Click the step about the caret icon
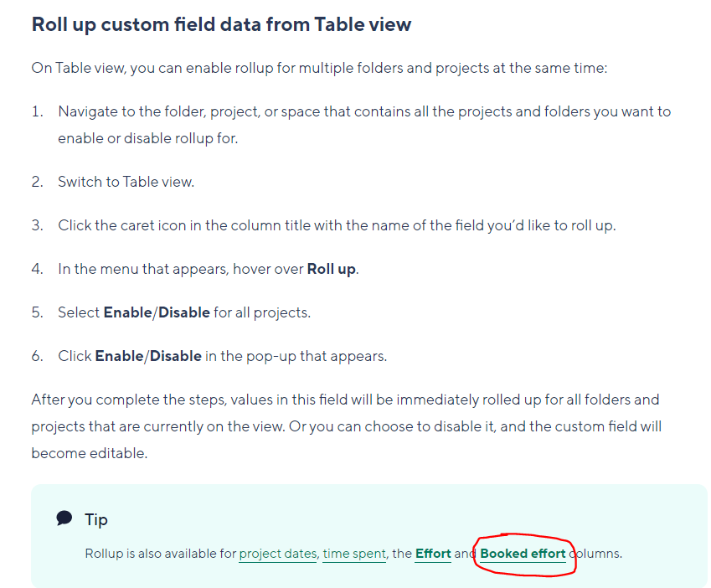Viewport: 711px width, 588px height. (336, 225)
